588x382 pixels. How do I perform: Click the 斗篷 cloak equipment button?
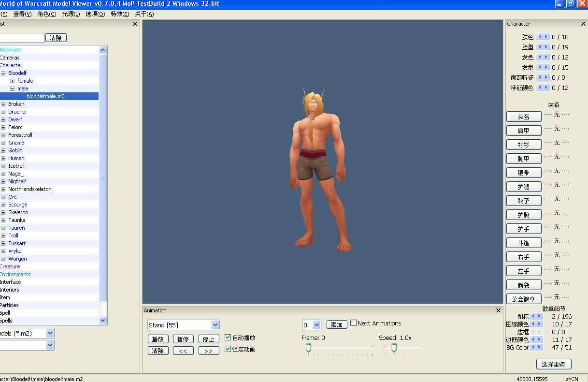(x=524, y=243)
